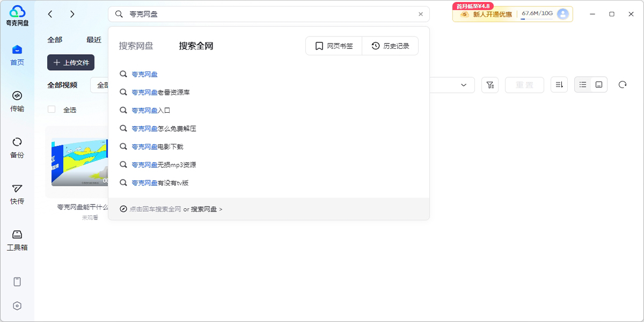This screenshot has width=644, height=322.
Task: Open the 首页 home section in sidebar
Action: 17,55
